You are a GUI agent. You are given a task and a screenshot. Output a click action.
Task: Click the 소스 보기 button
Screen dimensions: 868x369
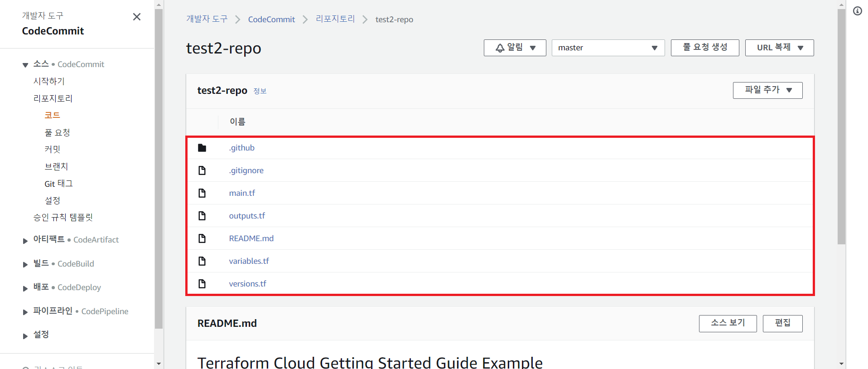(x=728, y=324)
